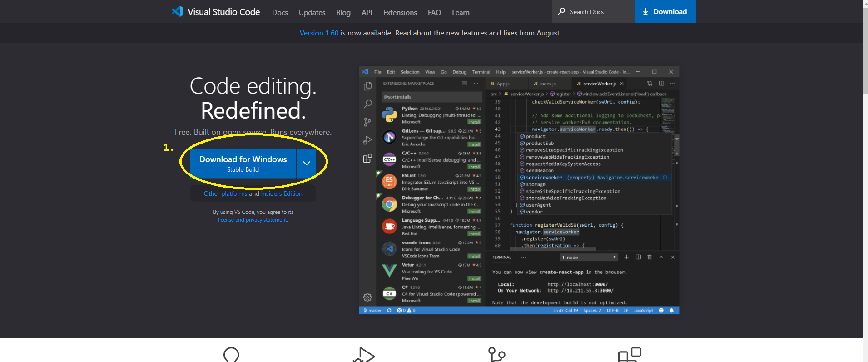The width and height of the screenshot is (868, 362).
Task: Click the split terminal icon
Action: point(638,257)
